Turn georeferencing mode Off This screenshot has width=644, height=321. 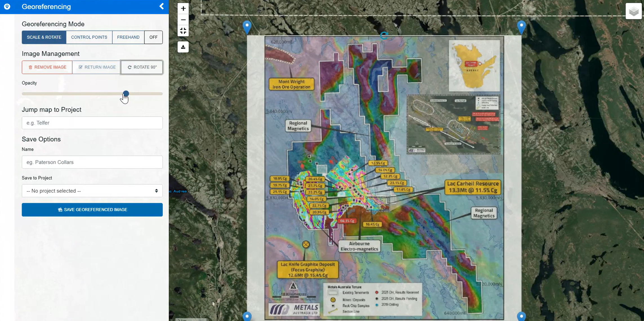point(153,37)
